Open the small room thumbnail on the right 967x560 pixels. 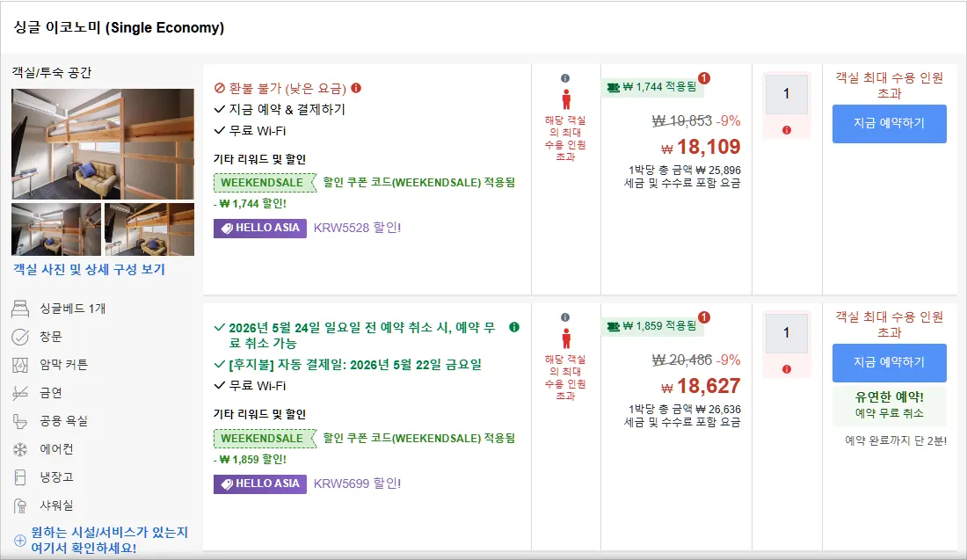(149, 229)
